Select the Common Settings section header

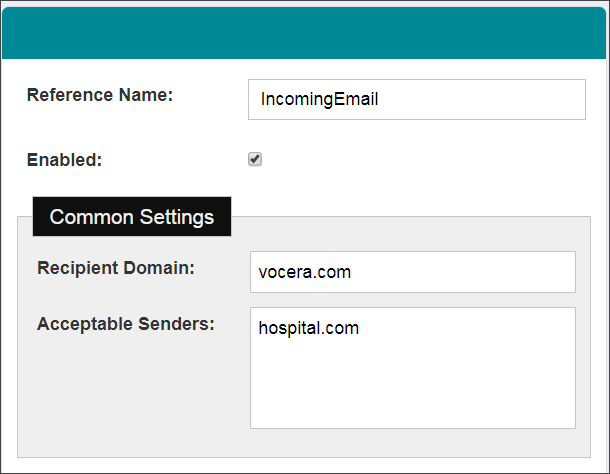132,216
